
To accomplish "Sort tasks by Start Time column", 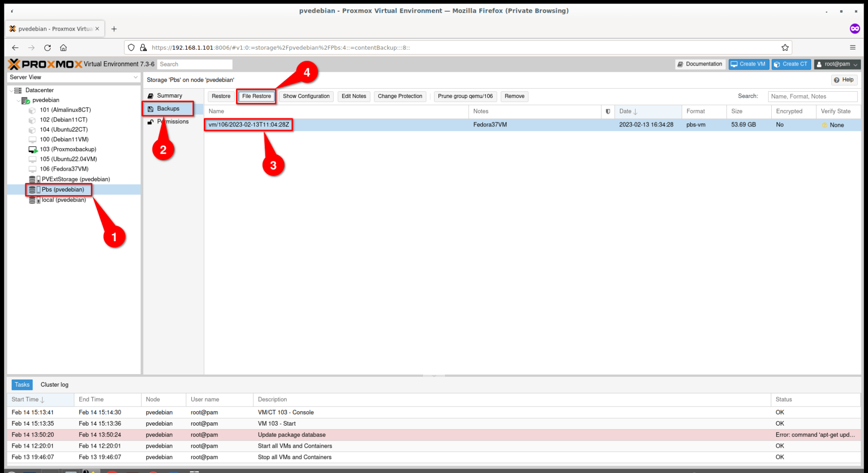I will point(41,399).
